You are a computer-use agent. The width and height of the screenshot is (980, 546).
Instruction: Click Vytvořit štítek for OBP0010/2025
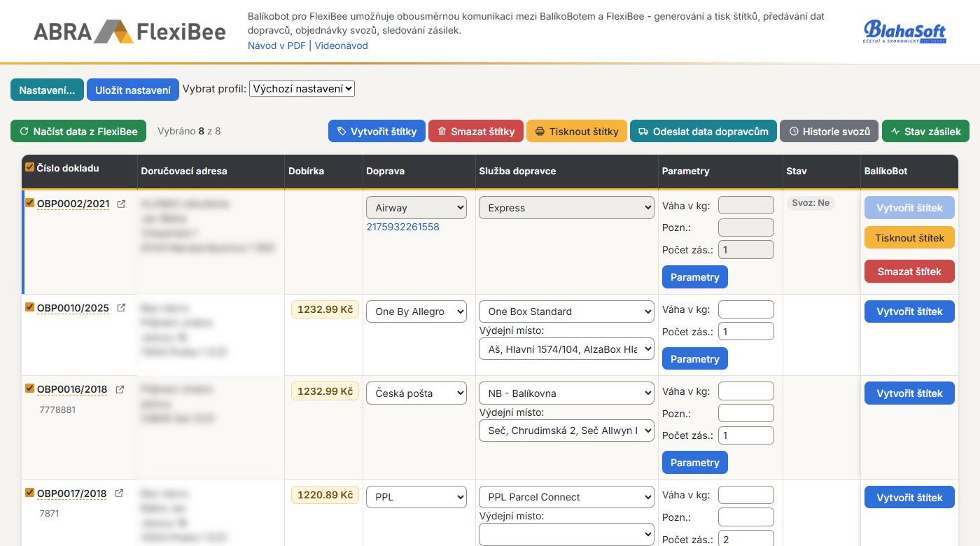point(909,311)
